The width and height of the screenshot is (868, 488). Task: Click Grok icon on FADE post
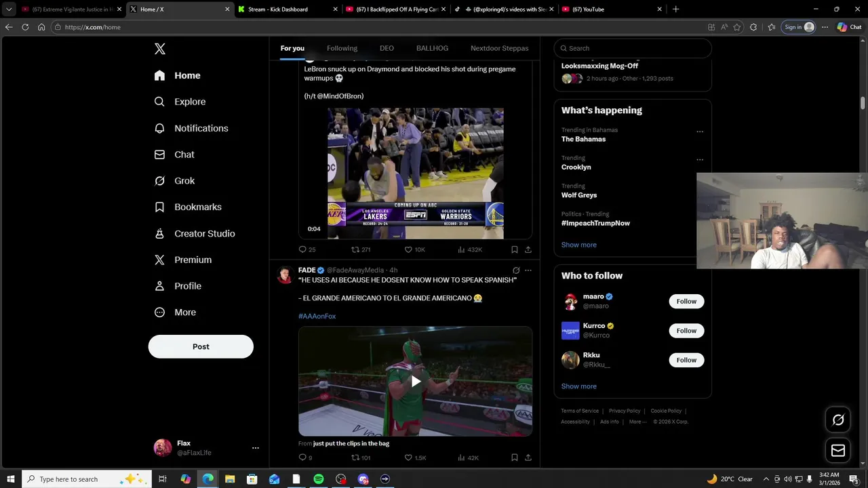pos(516,270)
